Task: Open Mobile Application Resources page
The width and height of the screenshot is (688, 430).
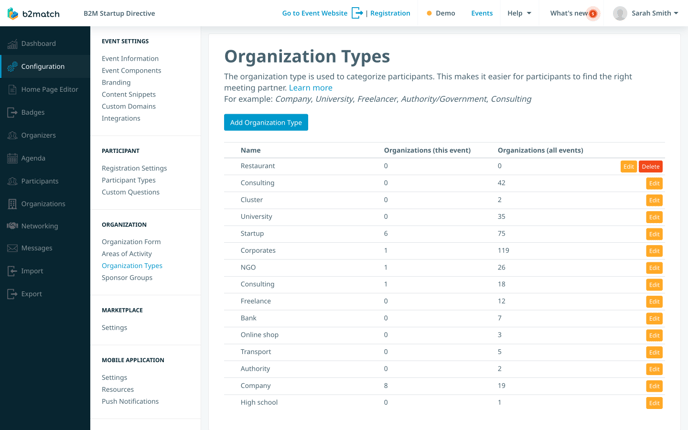Action: [118, 390]
